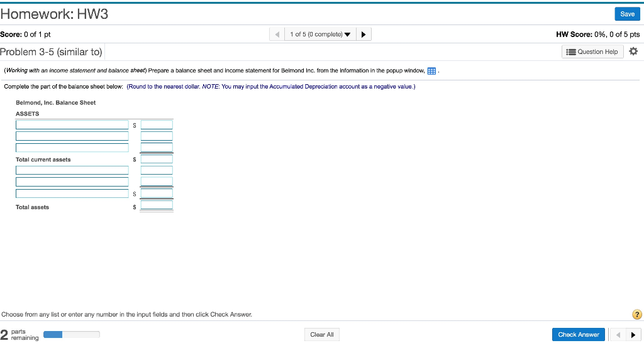The image size is (644, 348).
Task: Click first current asset amount field
Action: point(157,125)
